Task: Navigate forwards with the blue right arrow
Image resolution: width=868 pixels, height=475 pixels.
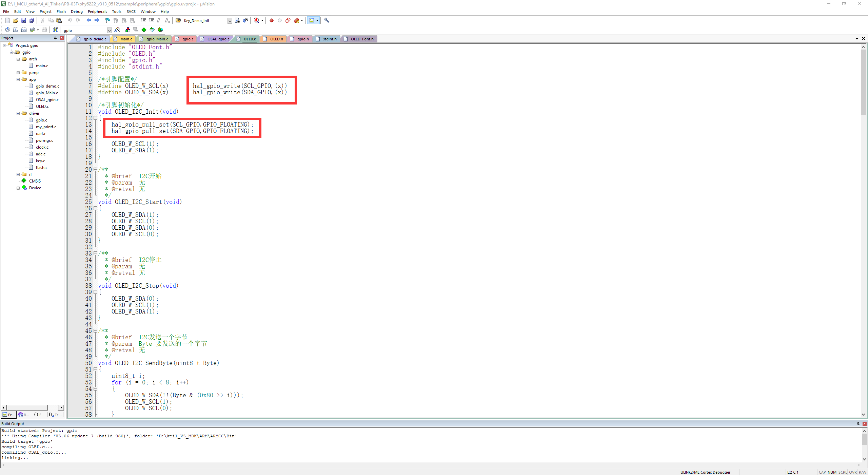Action: click(x=97, y=20)
